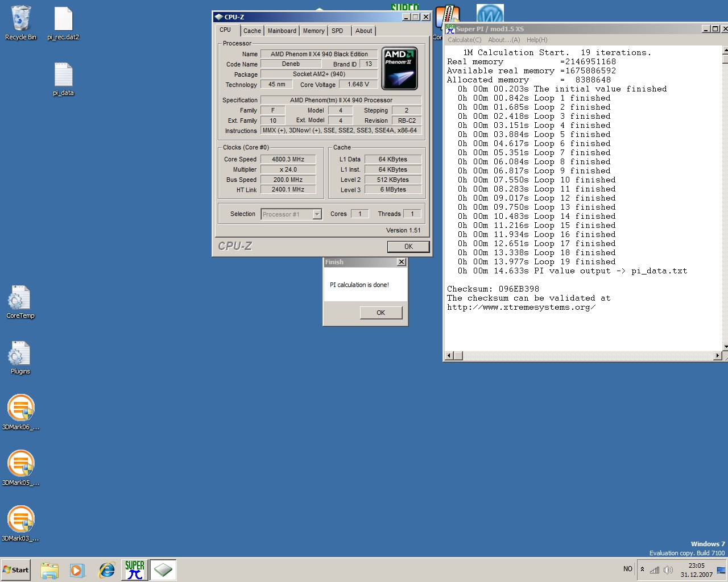This screenshot has width=728, height=582.
Task: Click the Show desktop tray icon
Action: pos(721,570)
